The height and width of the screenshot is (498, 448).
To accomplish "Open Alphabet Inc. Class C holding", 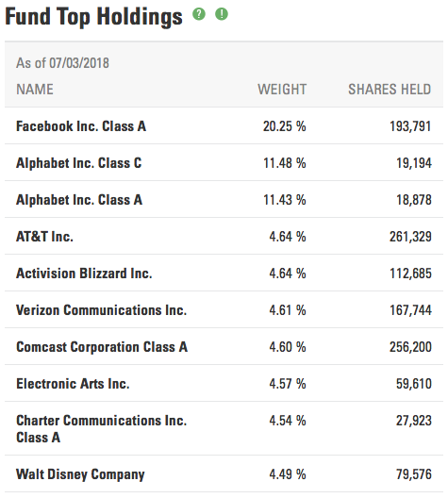I will [78, 163].
